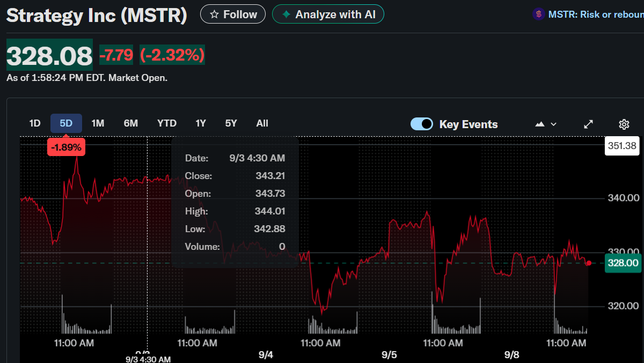Choose the YTD range

coord(167,123)
